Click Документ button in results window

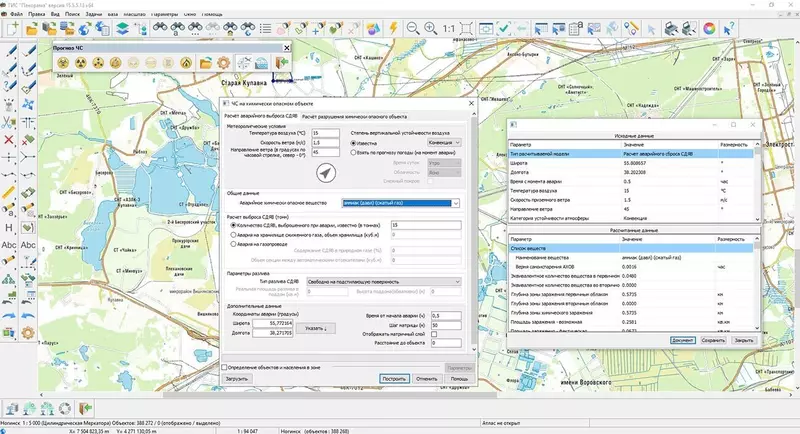682,340
